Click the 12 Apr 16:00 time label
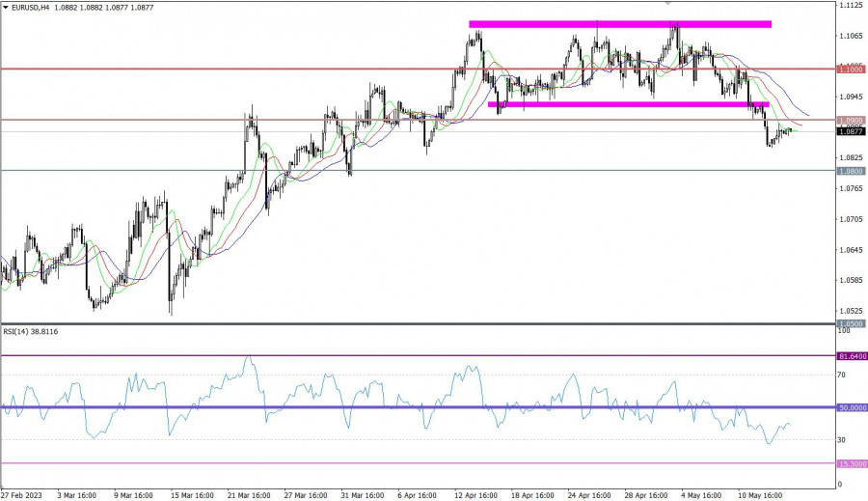 [x=476, y=495]
